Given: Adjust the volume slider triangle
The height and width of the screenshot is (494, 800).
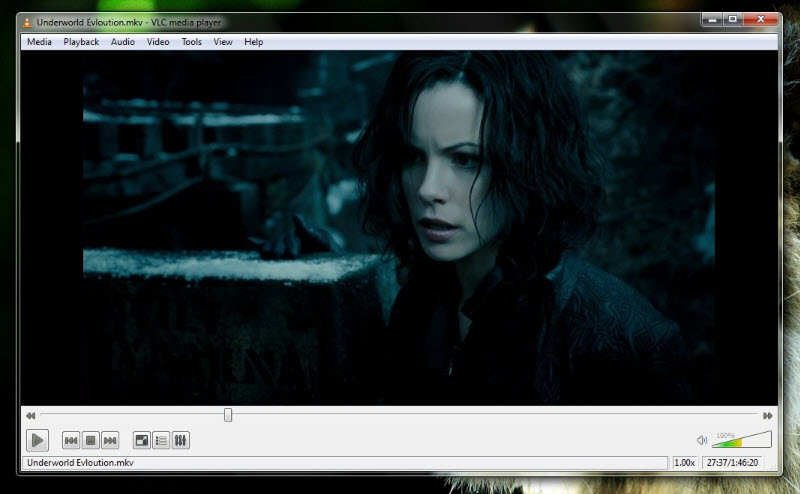Looking at the screenshot, I should 741,439.
